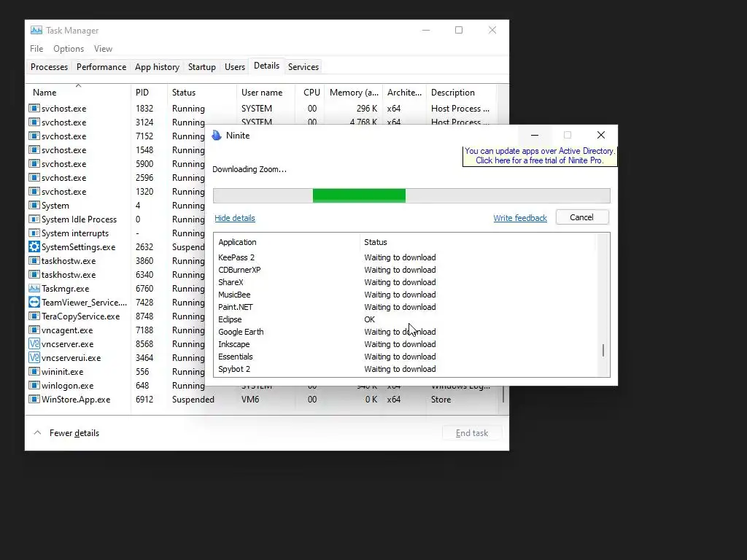The height and width of the screenshot is (560, 747).
Task: Click the Ninite application list scrollbar thumb
Action: pos(603,351)
